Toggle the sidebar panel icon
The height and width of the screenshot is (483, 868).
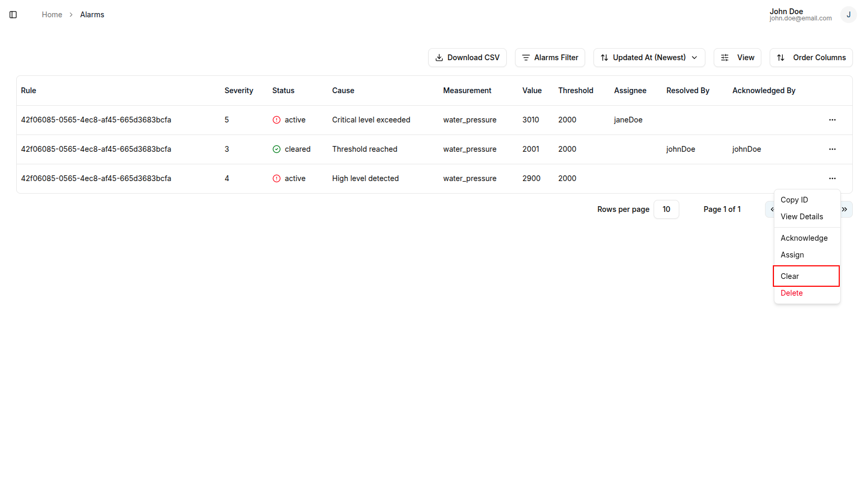[x=13, y=15]
